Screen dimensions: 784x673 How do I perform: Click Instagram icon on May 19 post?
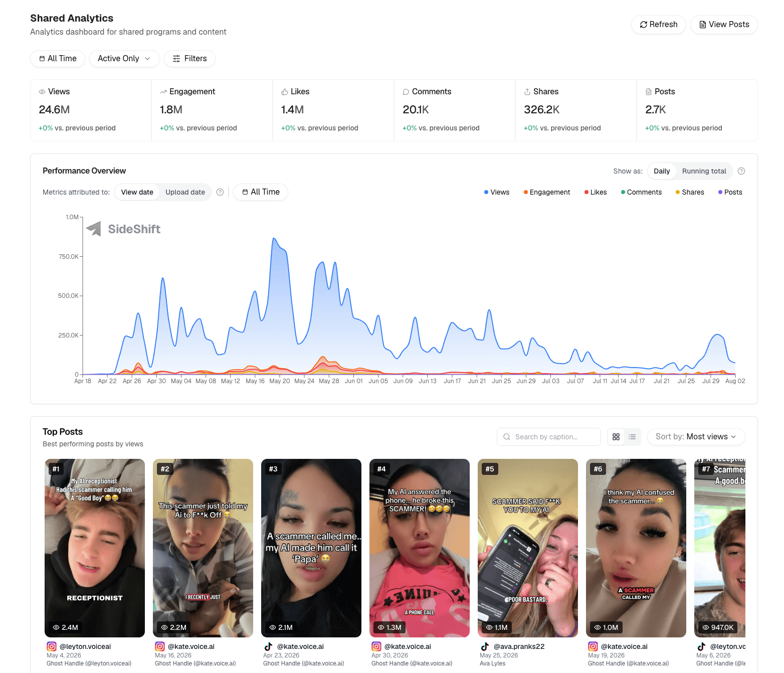pyautogui.click(x=593, y=646)
